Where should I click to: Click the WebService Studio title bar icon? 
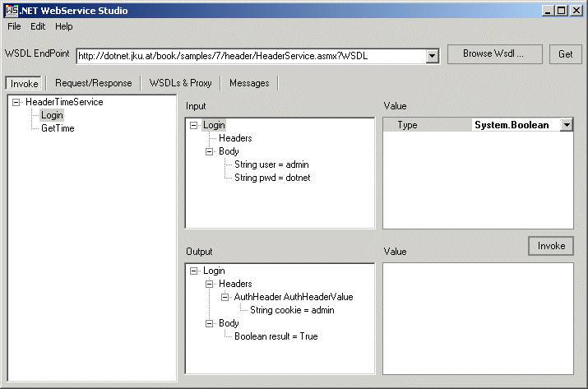12,11
